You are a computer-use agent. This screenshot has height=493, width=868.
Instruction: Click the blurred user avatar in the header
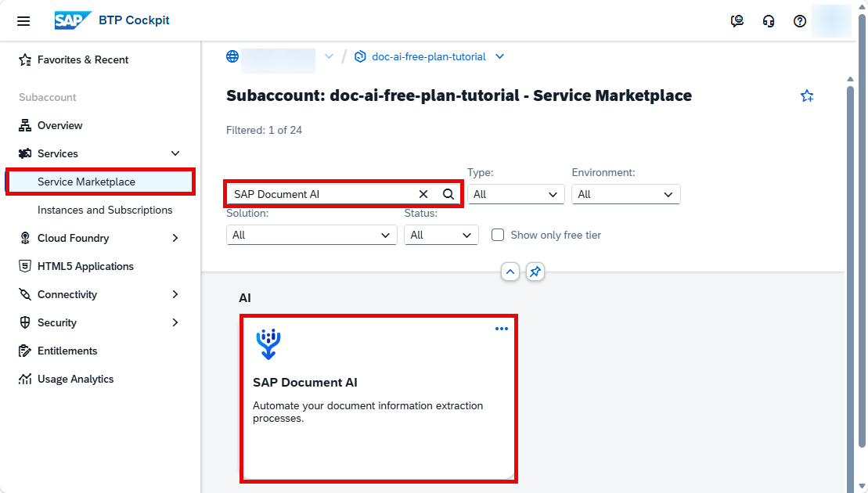(x=831, y=21)
